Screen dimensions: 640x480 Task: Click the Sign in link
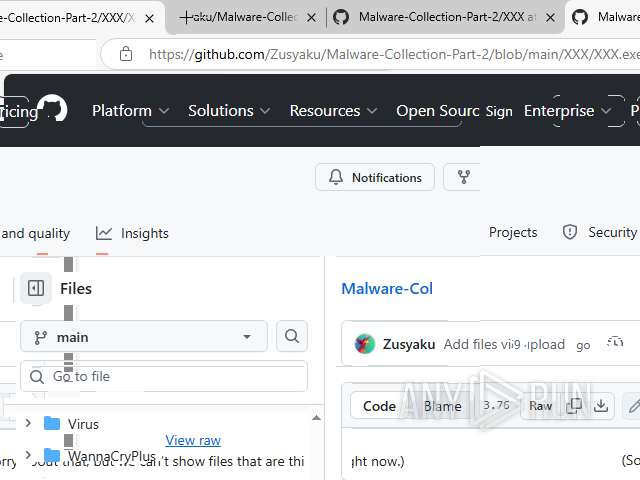pyautogui.click(x=499, y=111)
